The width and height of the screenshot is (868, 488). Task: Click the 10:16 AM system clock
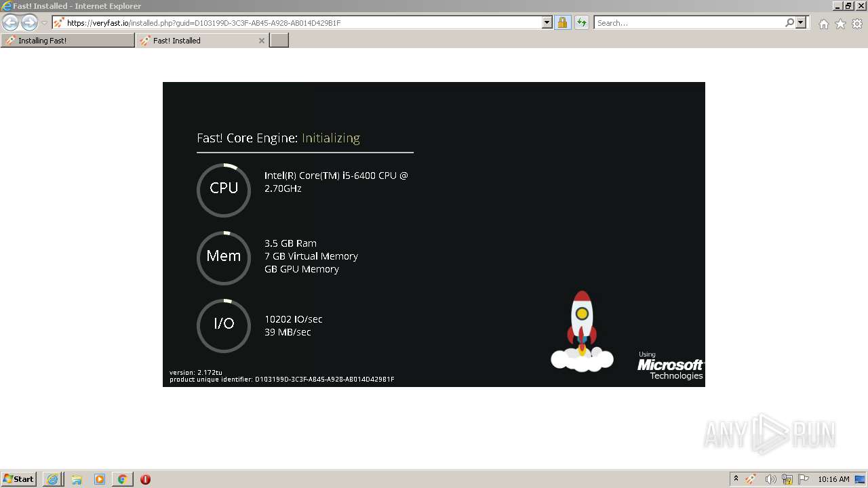point(833,479)
